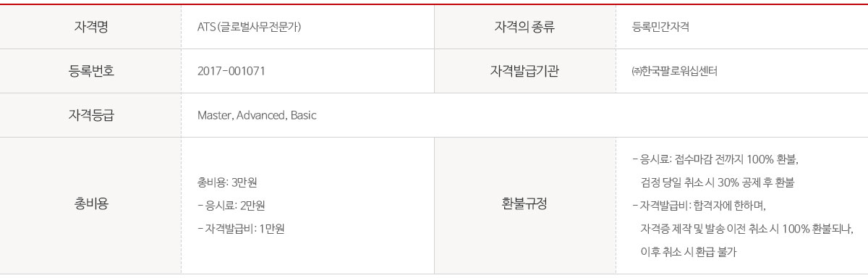Screen dimensions: 868x278
Task: Select the ATS (글로벌사무전문가) text
Action: coord(250,28)
